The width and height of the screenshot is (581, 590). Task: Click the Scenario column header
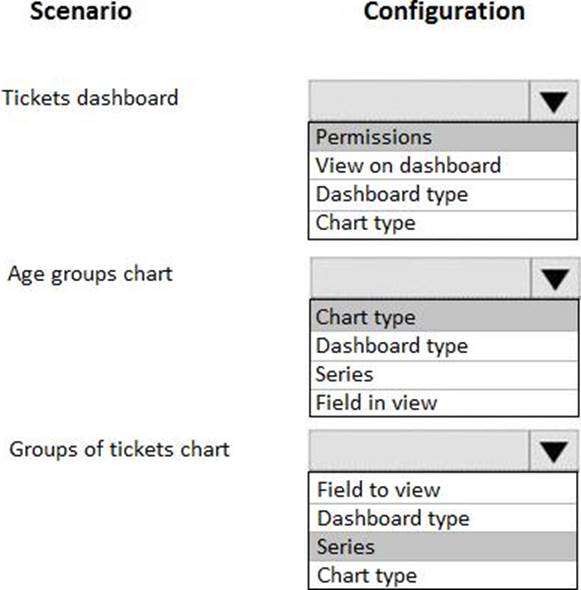click(81, 11)
